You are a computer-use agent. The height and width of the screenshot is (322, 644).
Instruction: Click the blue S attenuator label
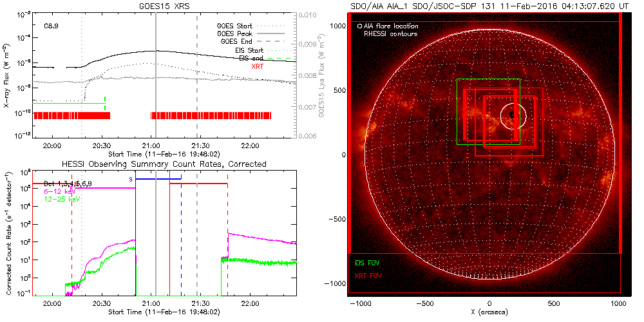click(x=131, y=179)
